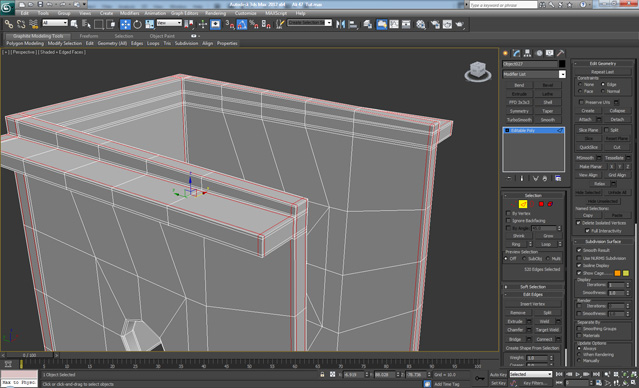Tick the By Vertex checkbox

[x=508, y=213]
